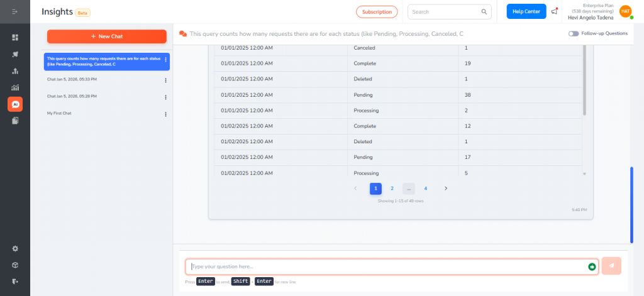Click the HAT user avatar
This screenshot has height=296, width=644.
(x=625, y=11)
